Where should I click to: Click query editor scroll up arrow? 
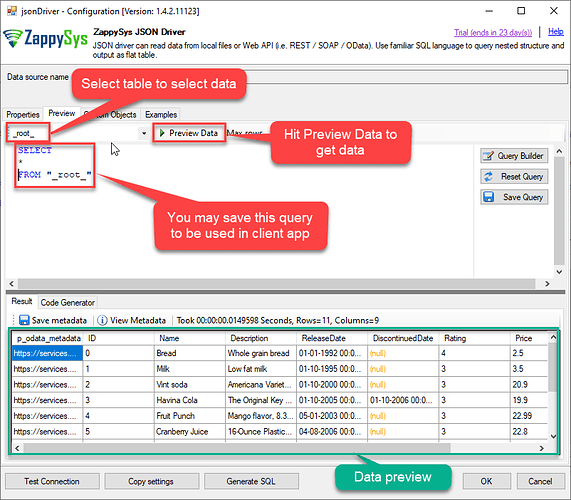click(559, 151)
